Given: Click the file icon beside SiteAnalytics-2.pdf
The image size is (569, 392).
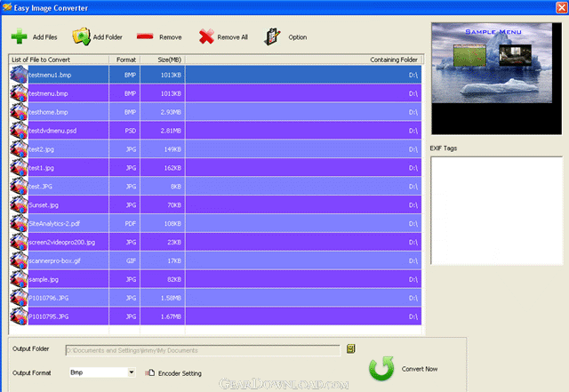Looking at the screenshot, I should [19, 224].
